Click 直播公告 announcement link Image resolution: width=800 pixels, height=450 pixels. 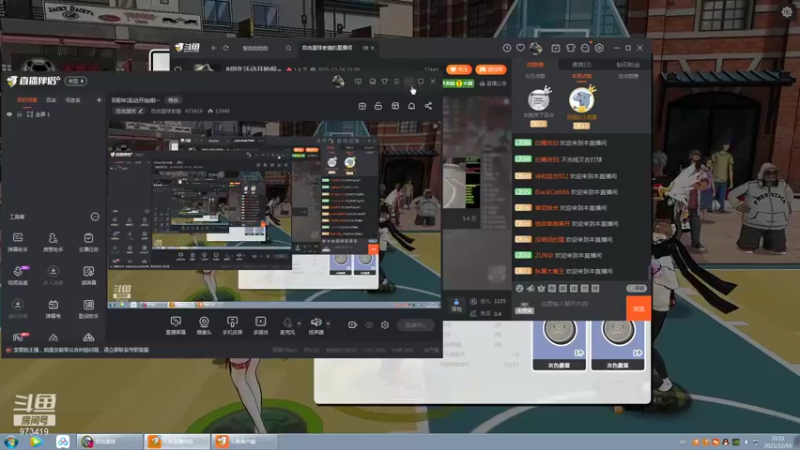493,83
